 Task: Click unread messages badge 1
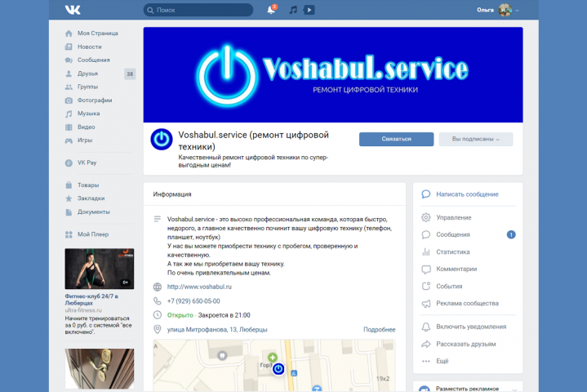tap(511, 234)
